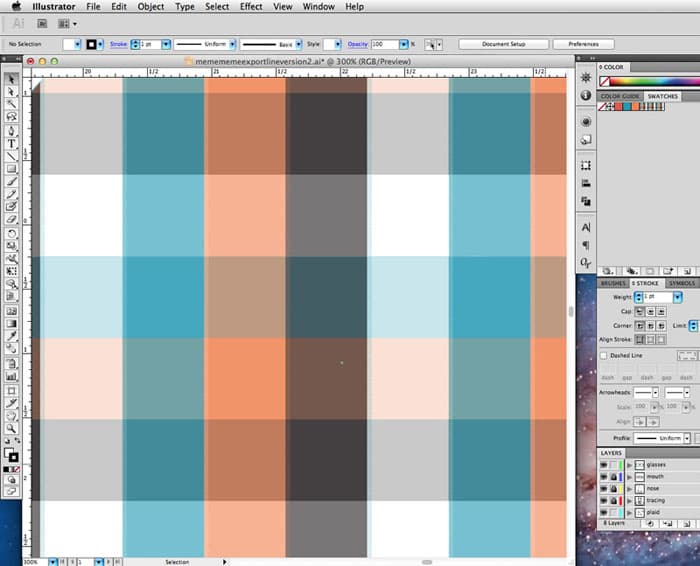Open the Pathfinder panel icon

(586, 201)
